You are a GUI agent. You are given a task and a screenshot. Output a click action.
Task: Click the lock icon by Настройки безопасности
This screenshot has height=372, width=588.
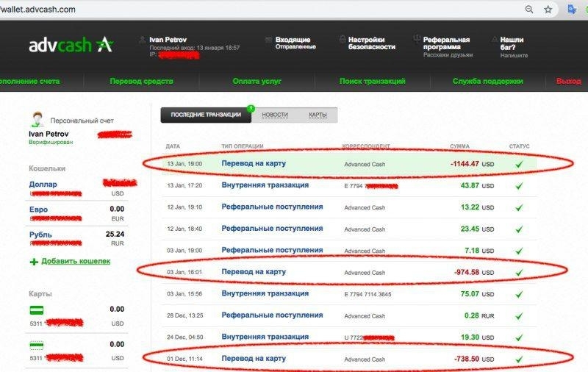343,39
